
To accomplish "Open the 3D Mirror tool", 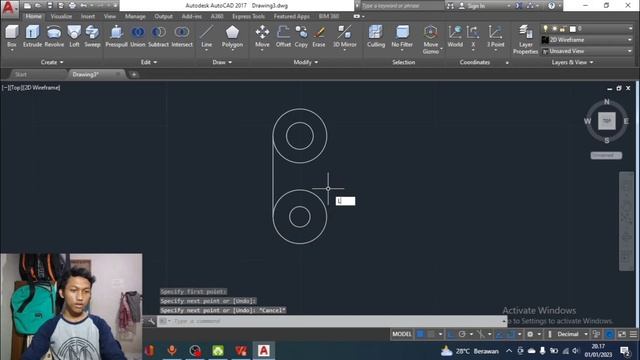I will coord(344,36).
